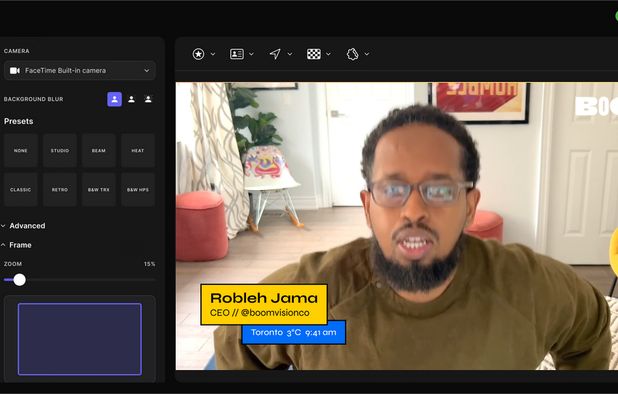Select the last background blur level icon

point(148,99)
